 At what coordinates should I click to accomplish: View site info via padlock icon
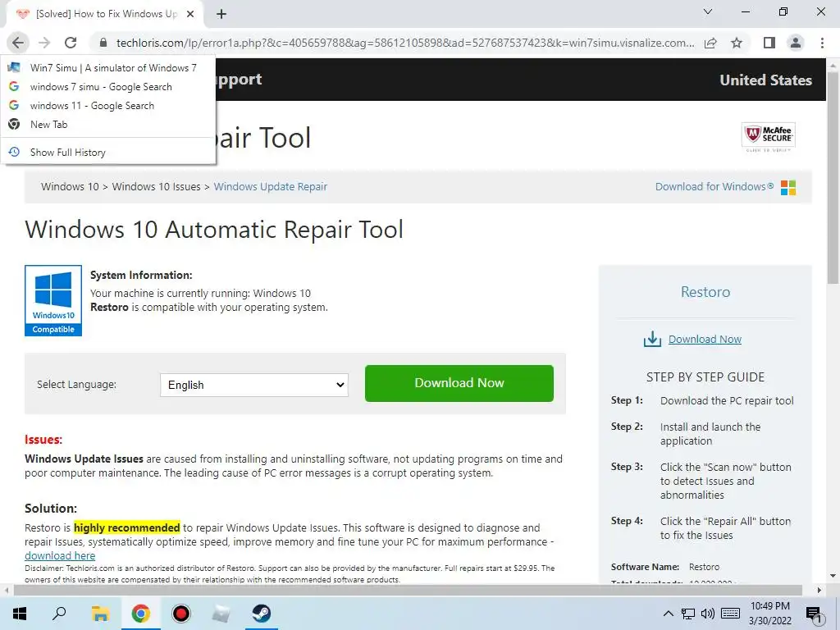(x=103, y=43)
